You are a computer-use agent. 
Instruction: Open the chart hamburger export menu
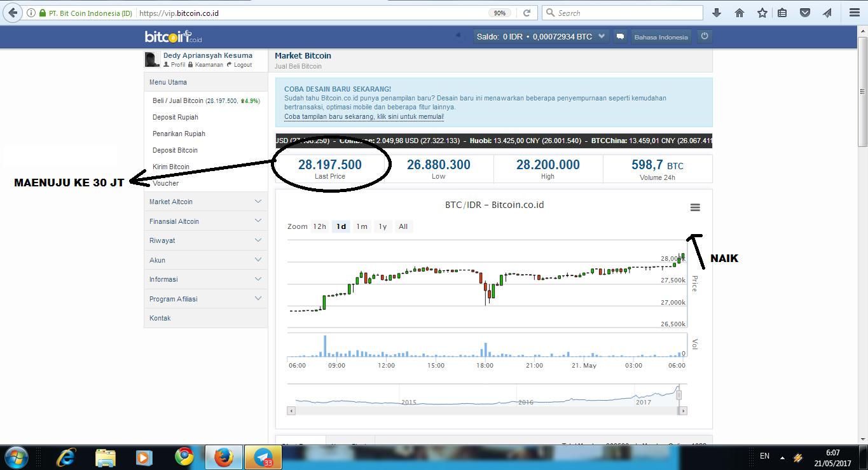(695, 207)
